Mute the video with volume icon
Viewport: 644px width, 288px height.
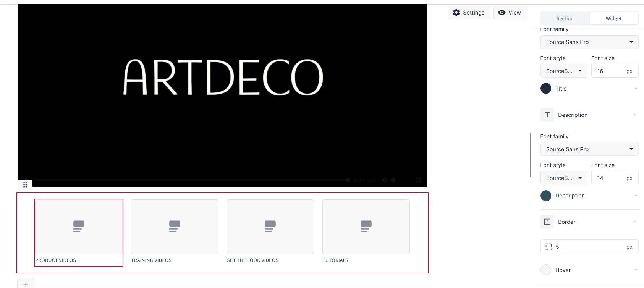point(385,180)
